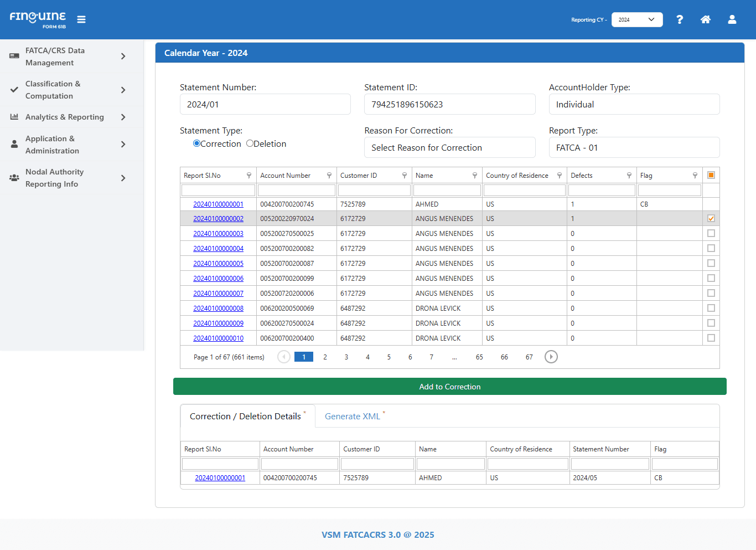Open the user profile icon
The height and width of the screenshot is (550, 756).
pos(732,19)
